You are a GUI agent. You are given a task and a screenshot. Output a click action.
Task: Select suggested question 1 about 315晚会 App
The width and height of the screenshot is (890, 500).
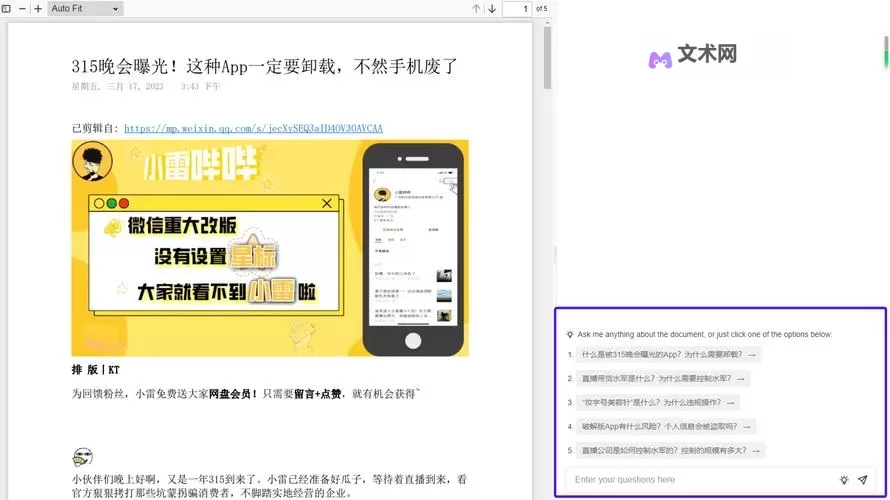click(669, 354)
